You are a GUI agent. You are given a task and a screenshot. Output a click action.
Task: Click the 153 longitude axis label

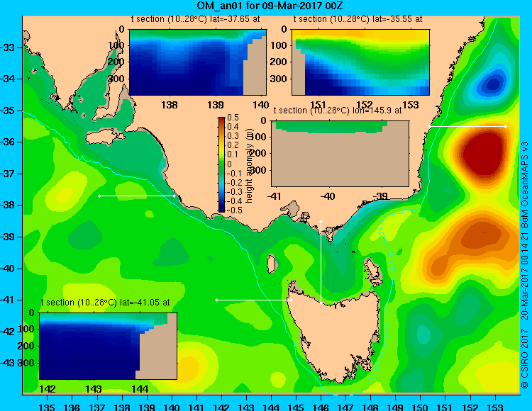click(x=495, y=407)
